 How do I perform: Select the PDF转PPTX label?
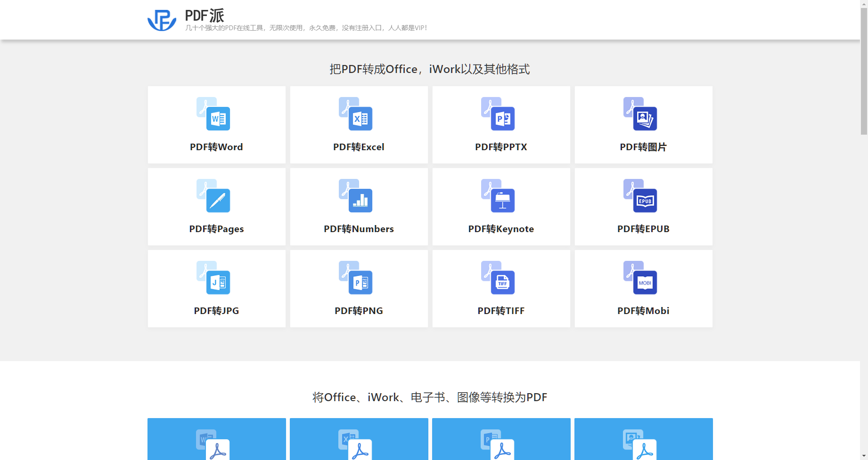(501, 147)
